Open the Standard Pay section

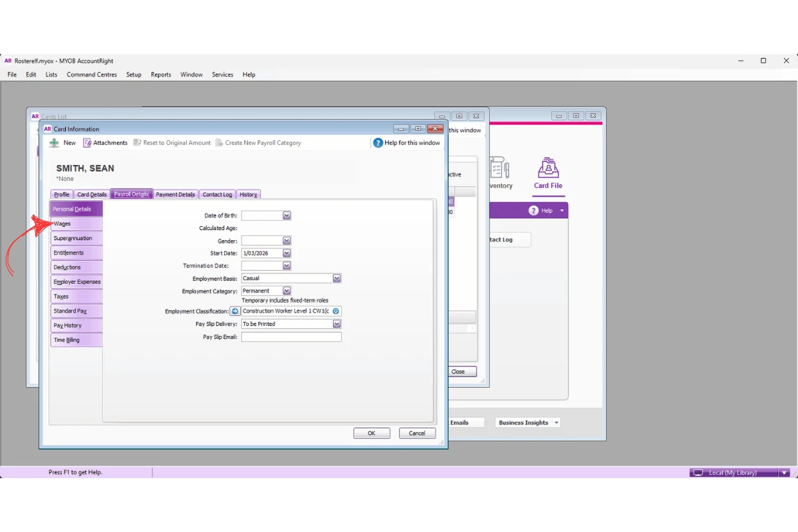[76, 311]
